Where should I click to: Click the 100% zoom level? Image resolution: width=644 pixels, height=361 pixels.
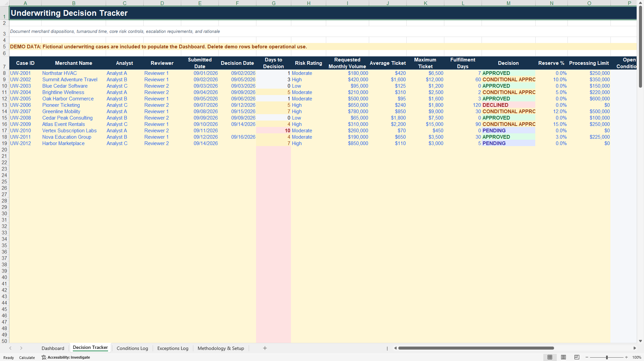tap(637, 357)
